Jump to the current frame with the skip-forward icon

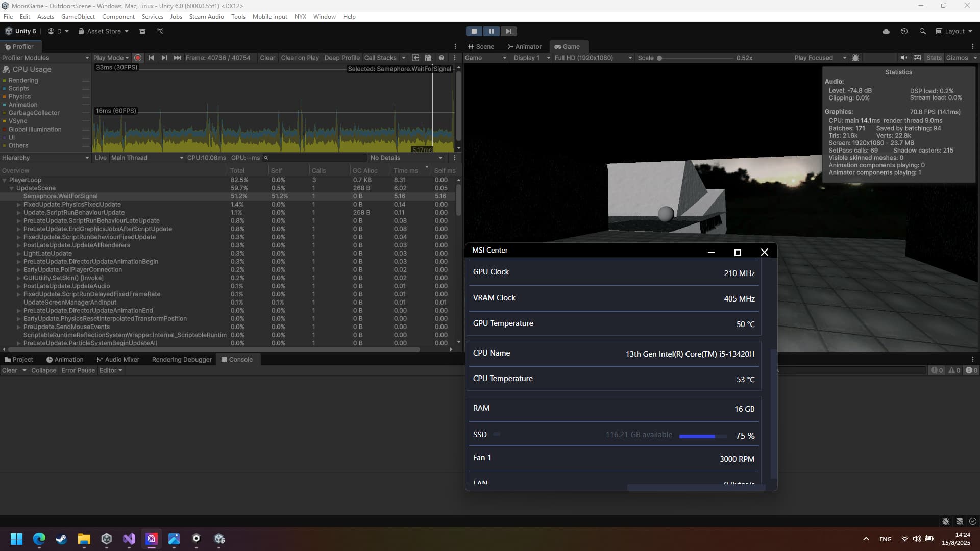tap(177, 58)
